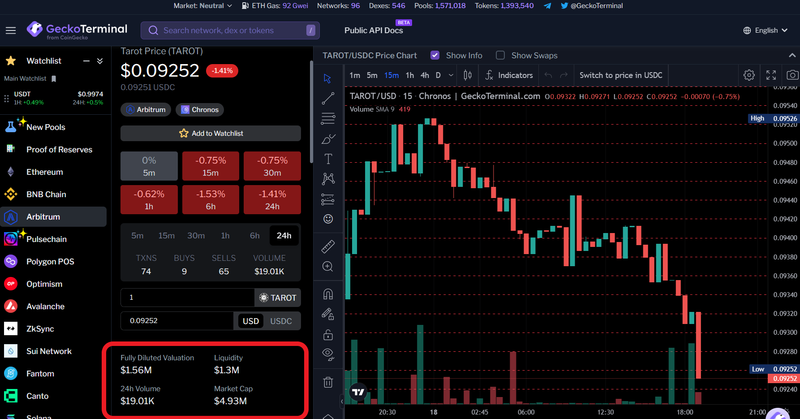Select the forecast position tool

coord(328,199)
